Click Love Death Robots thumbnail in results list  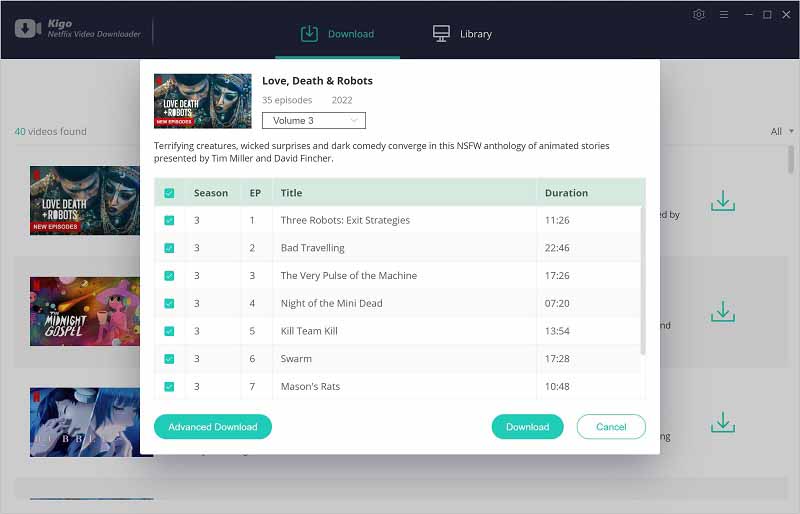pyautogui.click(x=85, y=201)
